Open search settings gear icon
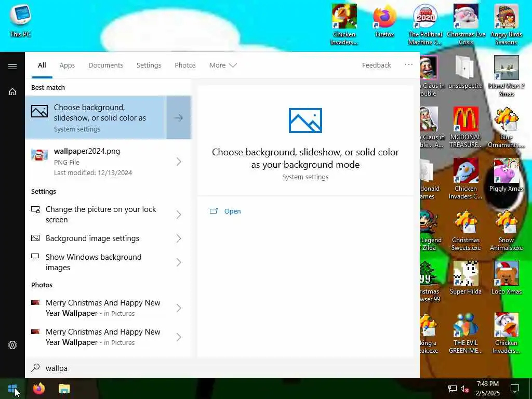The width and height of the screenshot is (532, 399). (x=12, y=345)
